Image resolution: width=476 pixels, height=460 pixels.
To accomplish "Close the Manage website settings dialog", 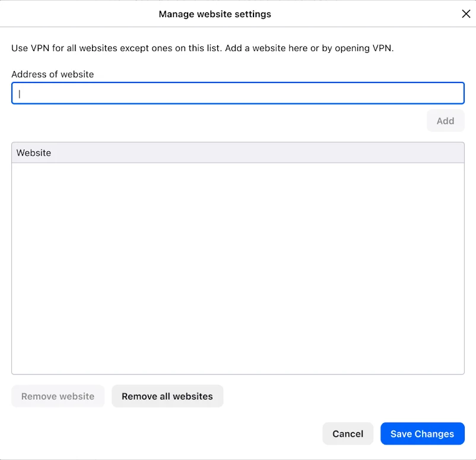I will tap(466, 14).
